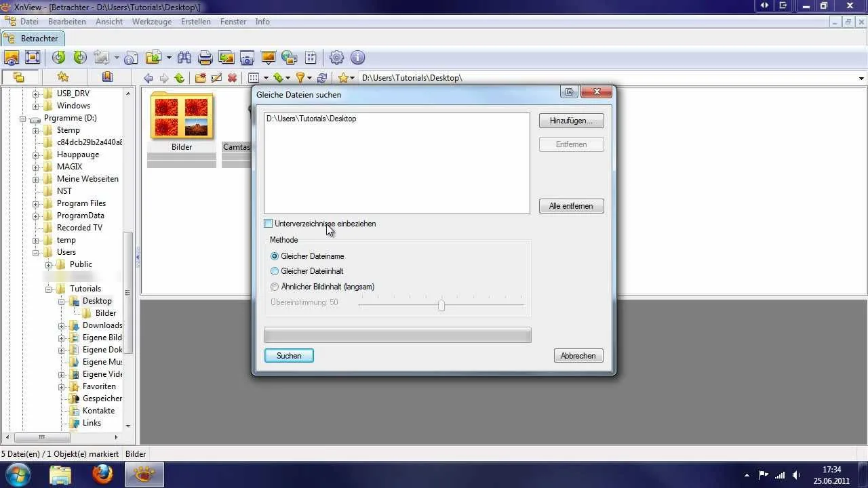This screenshot has width=868, height=488.
Task: Open the Datei menu
Action: tap(29, 22)
